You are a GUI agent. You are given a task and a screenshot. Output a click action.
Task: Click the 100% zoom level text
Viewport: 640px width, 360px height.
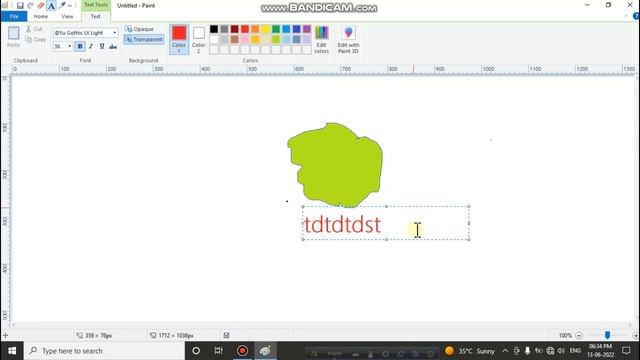[565, 336]
